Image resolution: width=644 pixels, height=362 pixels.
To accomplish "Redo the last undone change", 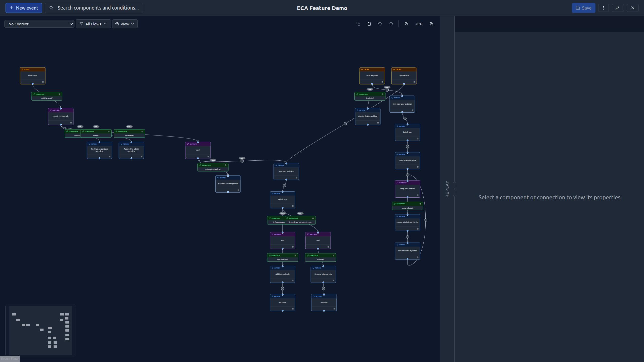I will pyautogui.click(x=391, y=24).
